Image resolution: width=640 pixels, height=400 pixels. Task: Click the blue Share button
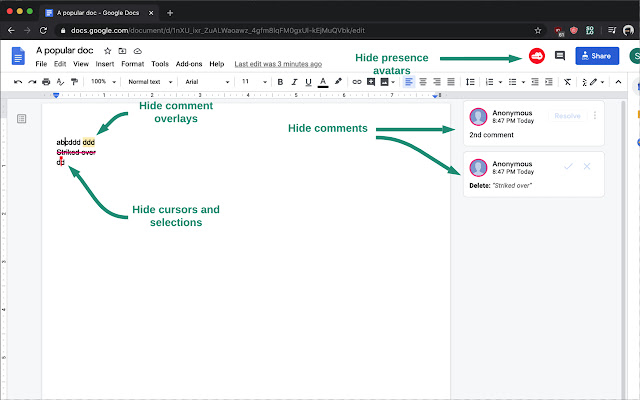click(x=597, y=56)
